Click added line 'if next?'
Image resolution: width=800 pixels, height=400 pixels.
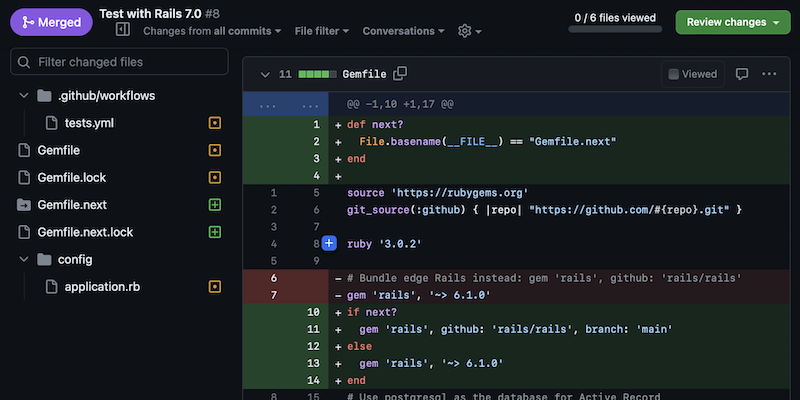pos(372,312)
